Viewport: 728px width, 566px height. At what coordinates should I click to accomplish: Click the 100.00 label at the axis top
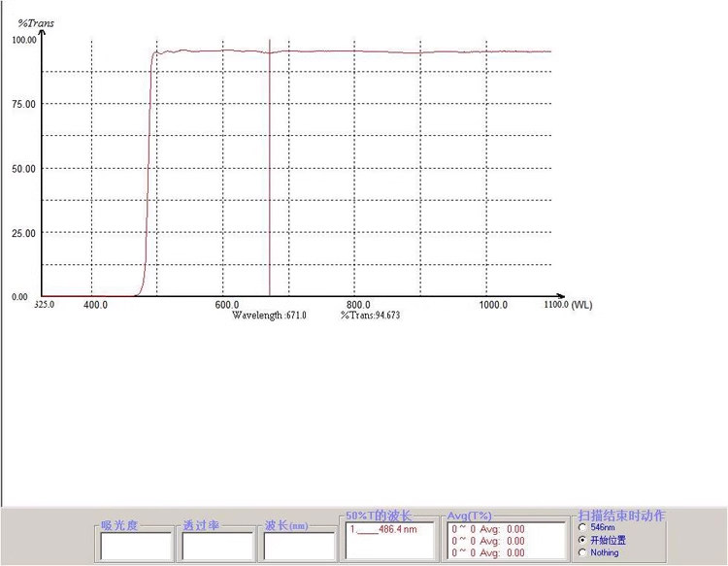tap(23, 40)
